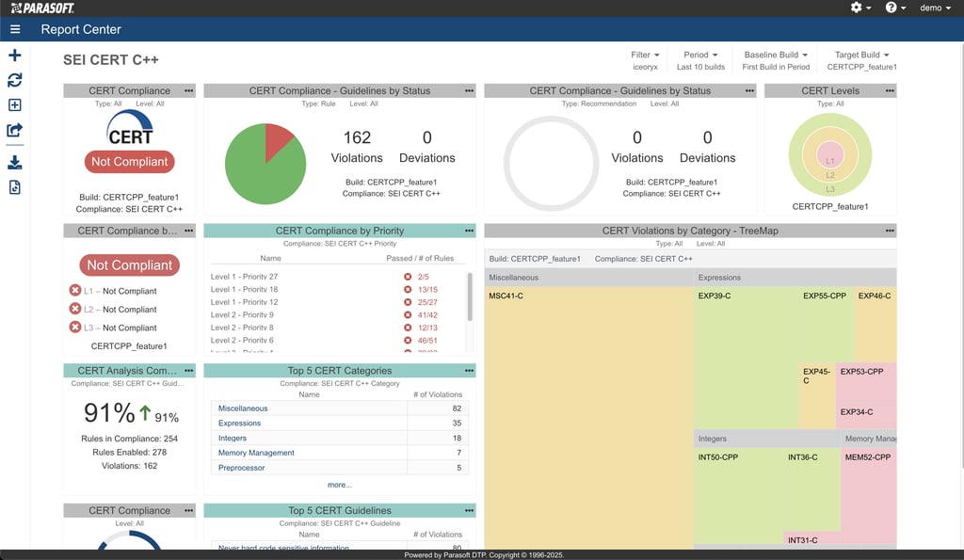Click the MSC41-C treemap block

(x=588, y=418)
